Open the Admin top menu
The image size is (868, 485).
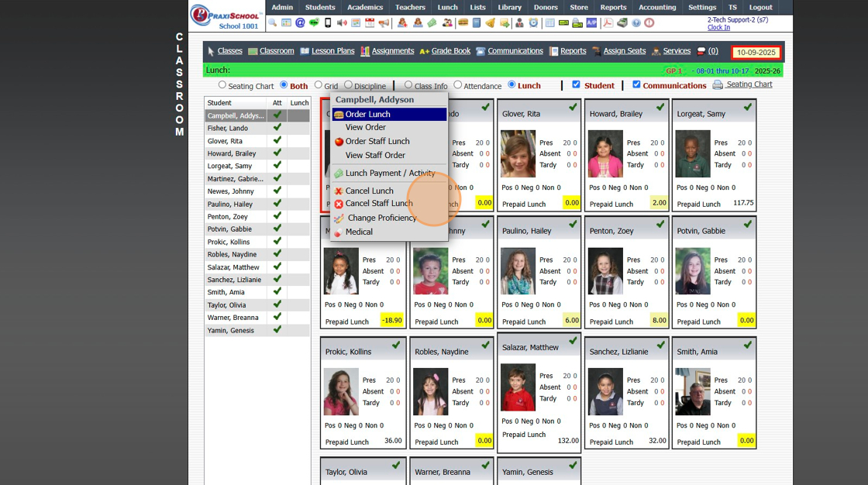pos(282,7)
